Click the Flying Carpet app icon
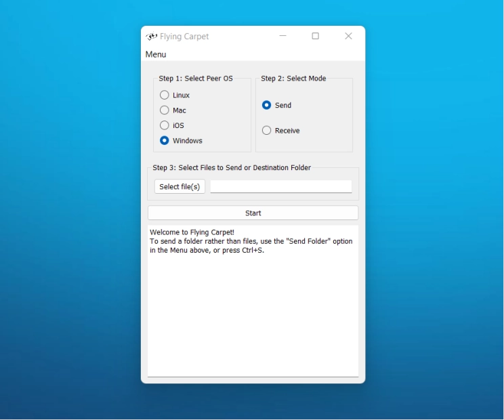Viewport: 504px width, 420px height. [x=151, y=37]
